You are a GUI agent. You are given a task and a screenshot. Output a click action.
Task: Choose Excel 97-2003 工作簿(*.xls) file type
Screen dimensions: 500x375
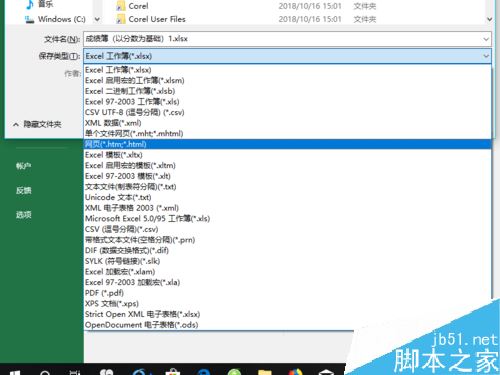tap(288, 102)
